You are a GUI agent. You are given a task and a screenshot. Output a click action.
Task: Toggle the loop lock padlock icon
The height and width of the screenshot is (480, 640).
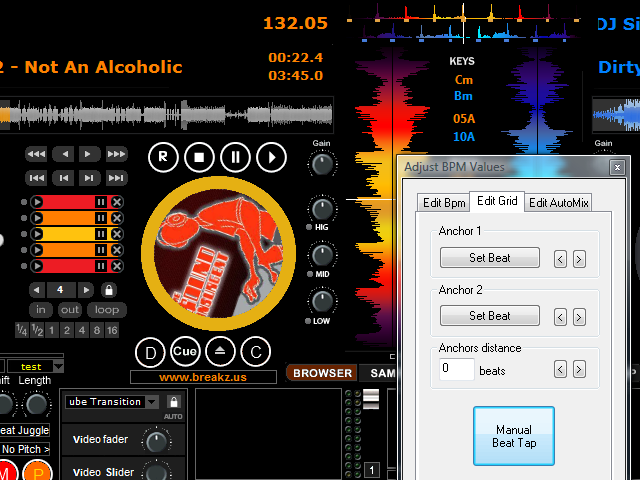coord(109,290)
